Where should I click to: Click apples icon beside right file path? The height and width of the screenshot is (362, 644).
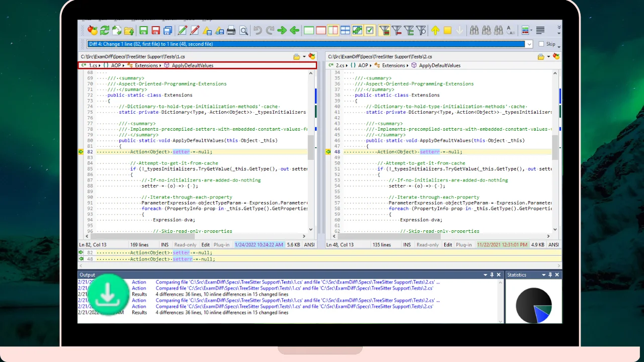[556, 56]
